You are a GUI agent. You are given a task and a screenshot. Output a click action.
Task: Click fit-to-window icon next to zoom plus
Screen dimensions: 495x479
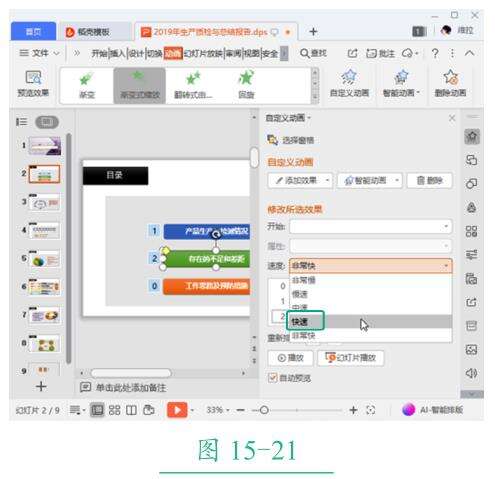(x=371, y=410)
